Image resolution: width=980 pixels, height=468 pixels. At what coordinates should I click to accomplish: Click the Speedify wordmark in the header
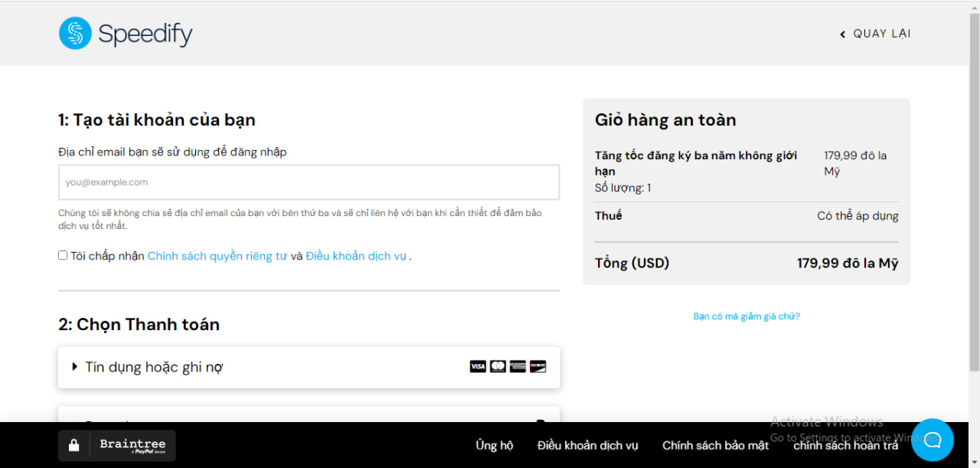click(145, 34)
